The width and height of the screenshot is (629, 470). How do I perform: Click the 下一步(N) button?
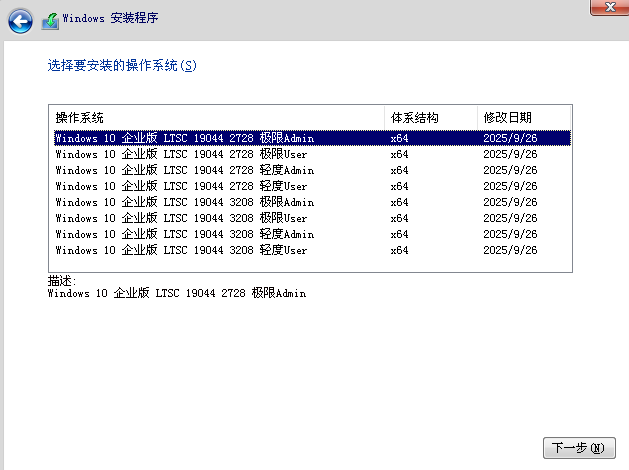(x=578, y=447)
